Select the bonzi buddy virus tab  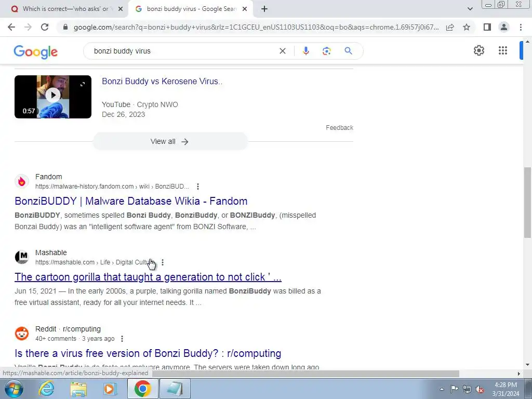pyautogui.click(x=191, y=9)
